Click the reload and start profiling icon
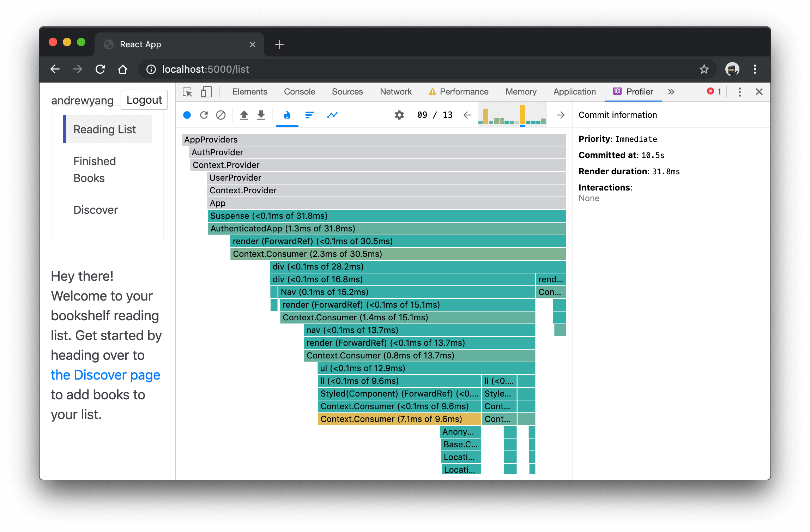Image resolution: width=810 pixels, height=532 pixels. (x=204, y=115)
